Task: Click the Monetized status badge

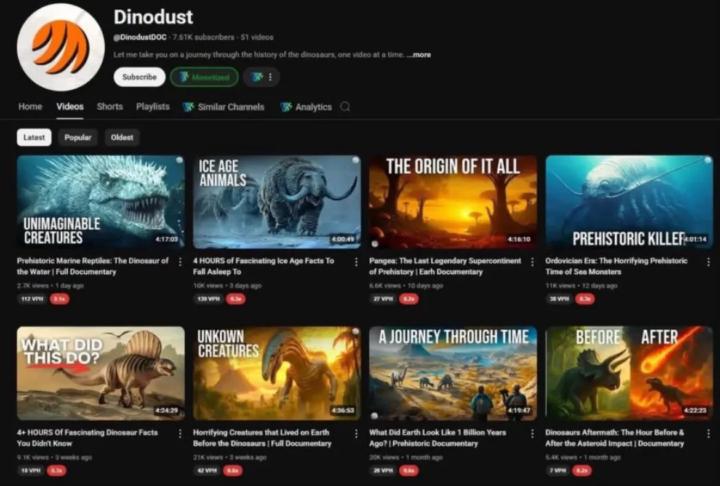Action: coord(204,77)
